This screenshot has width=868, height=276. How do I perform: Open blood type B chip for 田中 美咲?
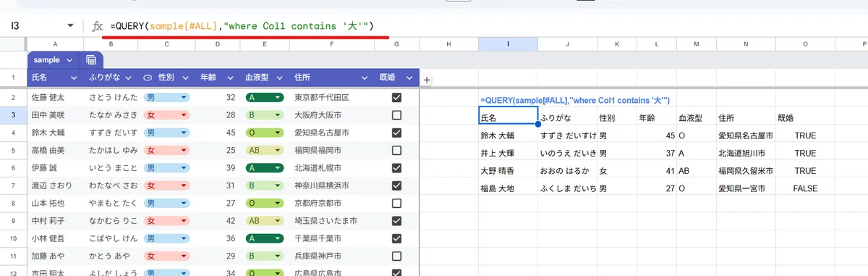pyautogui.click(x=264, y=115)
